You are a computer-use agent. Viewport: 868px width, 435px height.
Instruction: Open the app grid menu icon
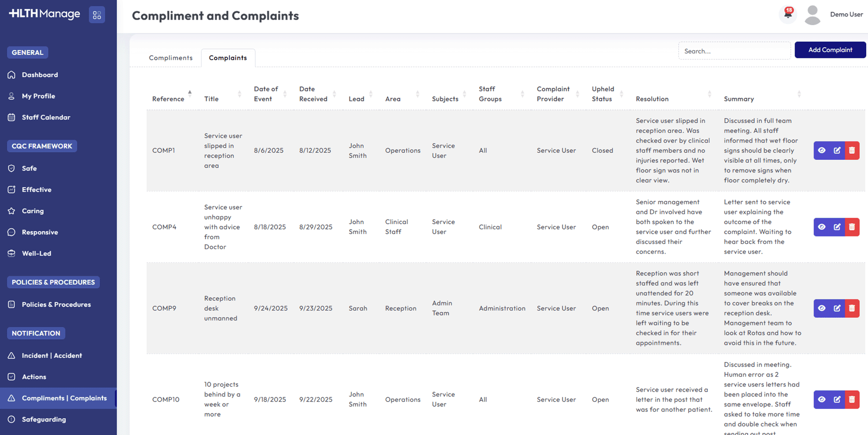[97, 15]
